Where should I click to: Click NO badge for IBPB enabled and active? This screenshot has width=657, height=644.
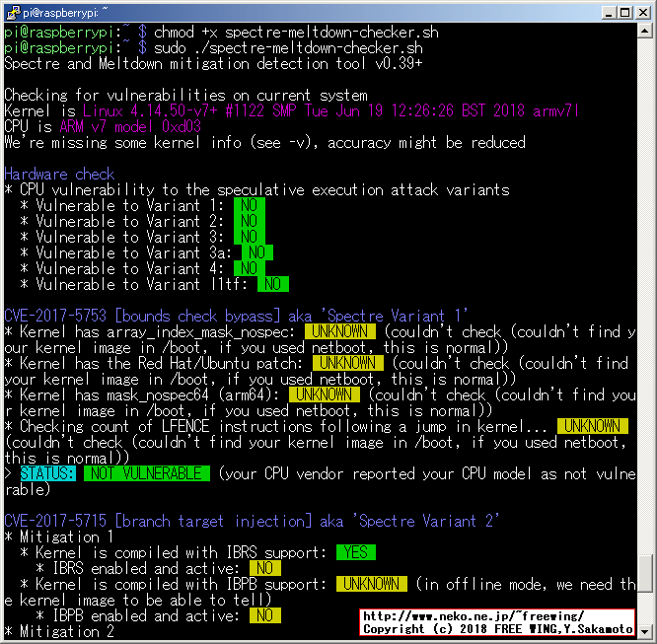click(x=264, y=616)
